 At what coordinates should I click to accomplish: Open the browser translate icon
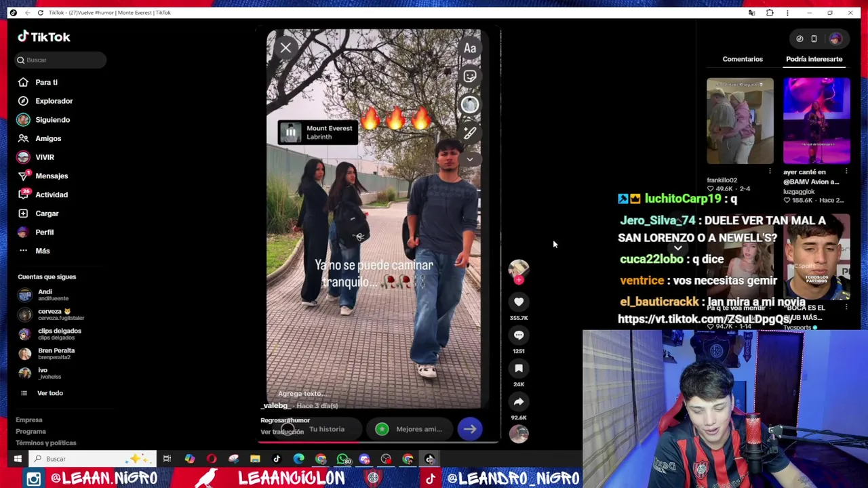click(751, 13)
